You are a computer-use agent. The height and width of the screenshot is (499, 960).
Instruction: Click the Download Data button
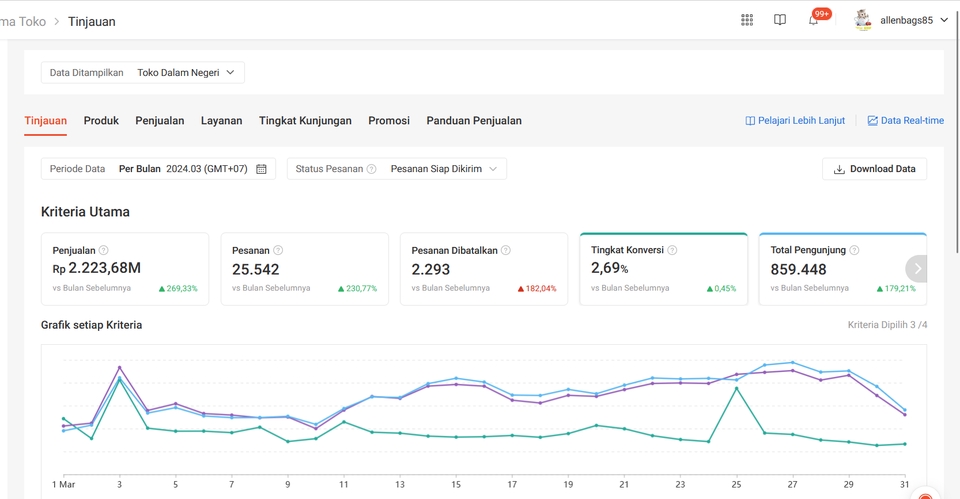click(x=874, y=169)
